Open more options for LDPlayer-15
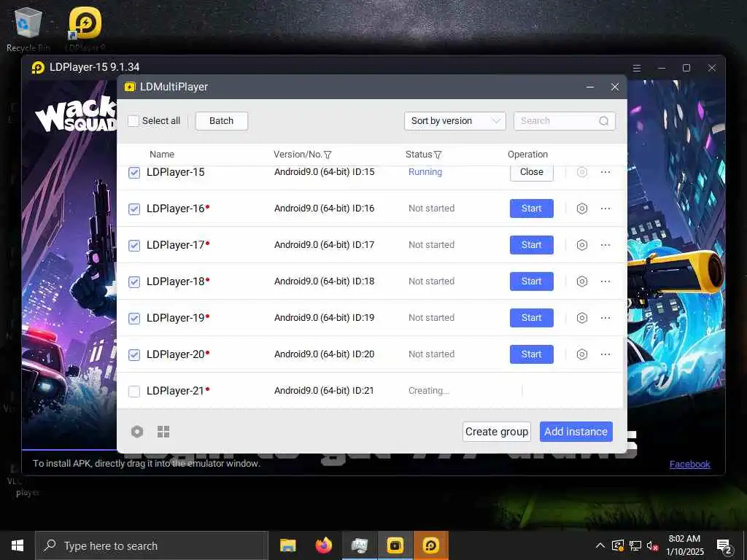Viewport: 747px width, 560px height. point(605,172)
